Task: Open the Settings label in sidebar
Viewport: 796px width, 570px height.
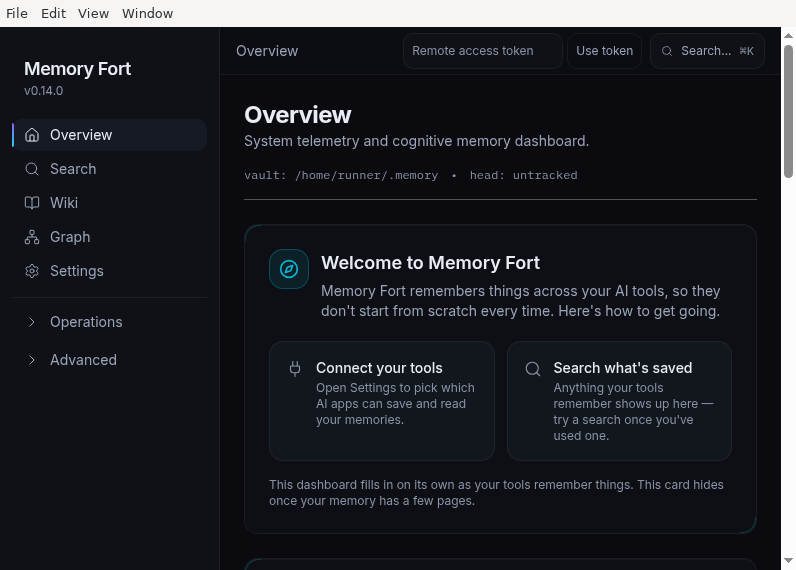Action: coord(77,271)
